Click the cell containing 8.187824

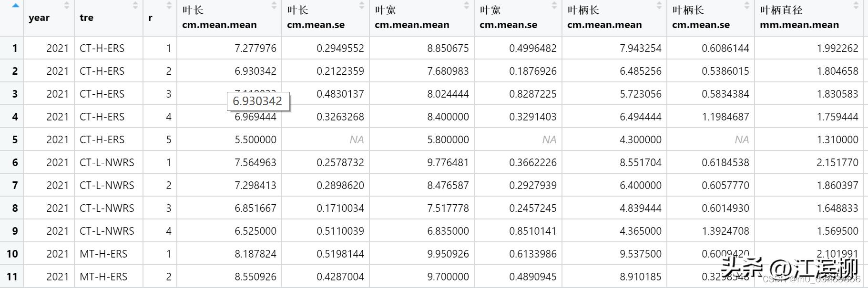point(255,254)
